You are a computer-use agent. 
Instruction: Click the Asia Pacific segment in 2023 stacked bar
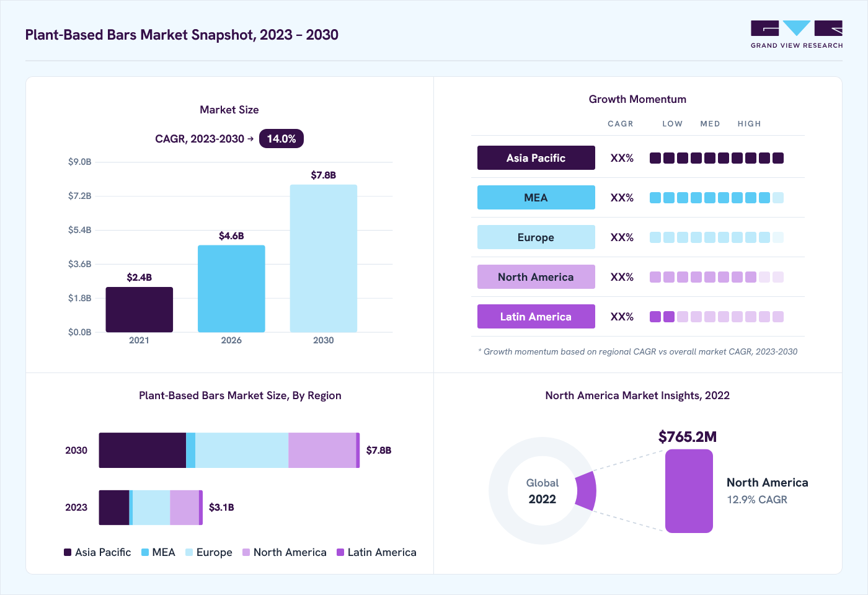[114, 508]
